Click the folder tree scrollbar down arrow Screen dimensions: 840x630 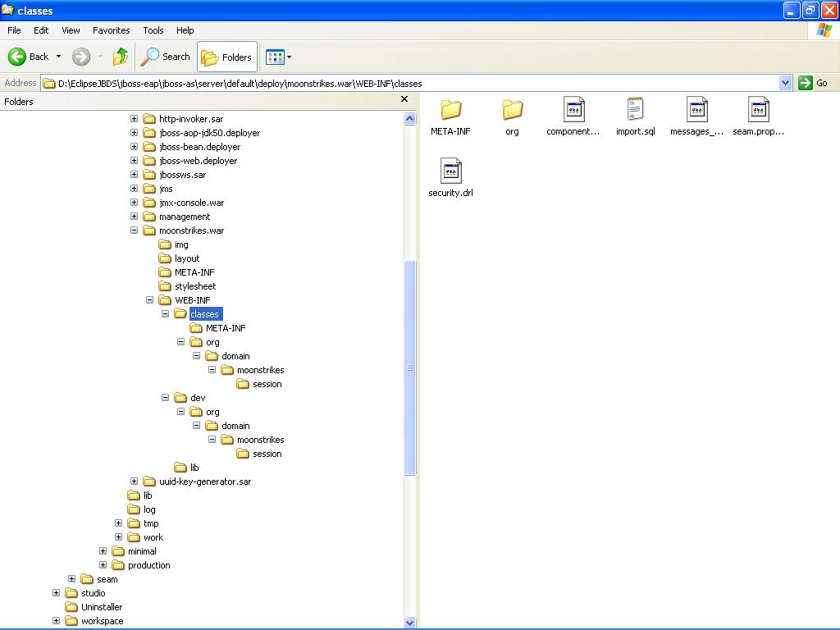[x=410, y=623]
